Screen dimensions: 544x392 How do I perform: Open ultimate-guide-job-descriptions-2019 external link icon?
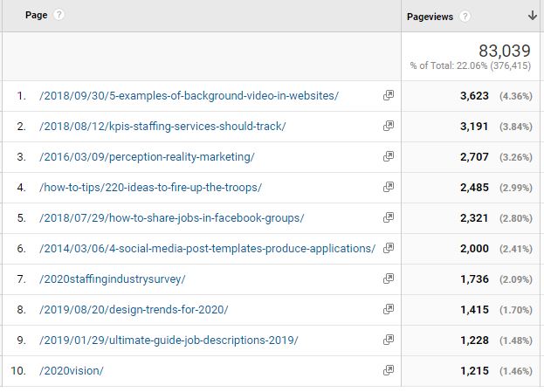pyautogui.click(x=389, y=340)
